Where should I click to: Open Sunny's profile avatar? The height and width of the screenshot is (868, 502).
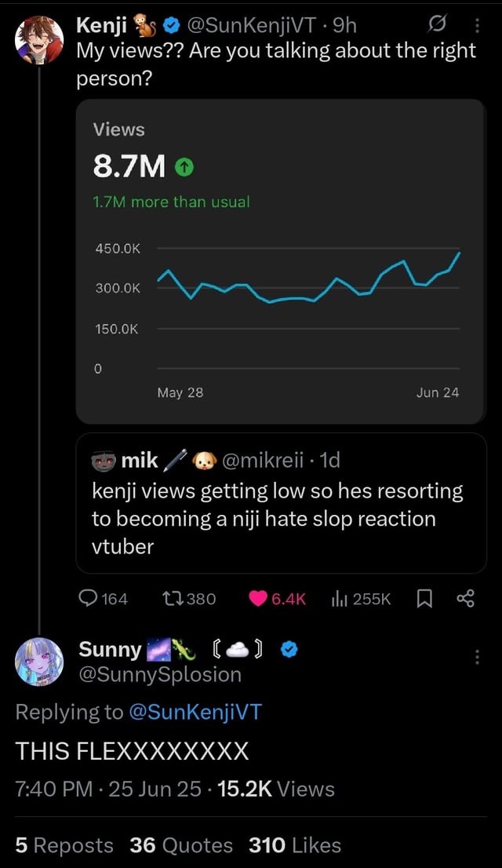pos(39,662)
